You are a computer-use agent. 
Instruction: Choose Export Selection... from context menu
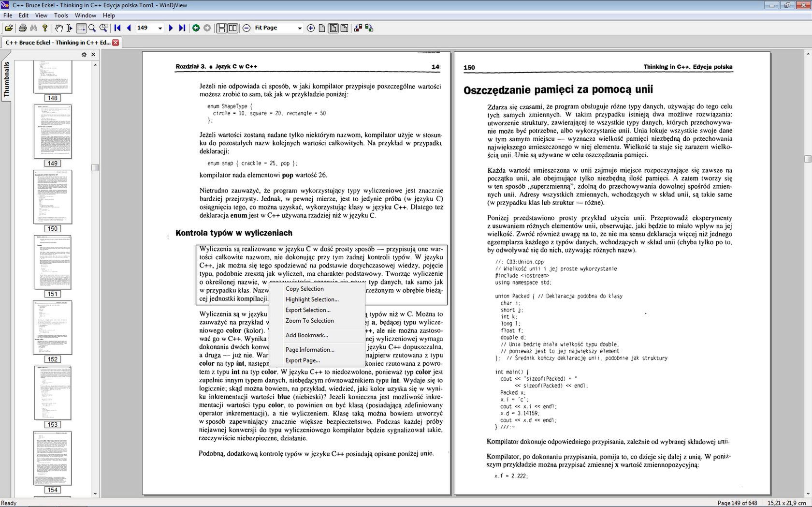pos(317,310)
